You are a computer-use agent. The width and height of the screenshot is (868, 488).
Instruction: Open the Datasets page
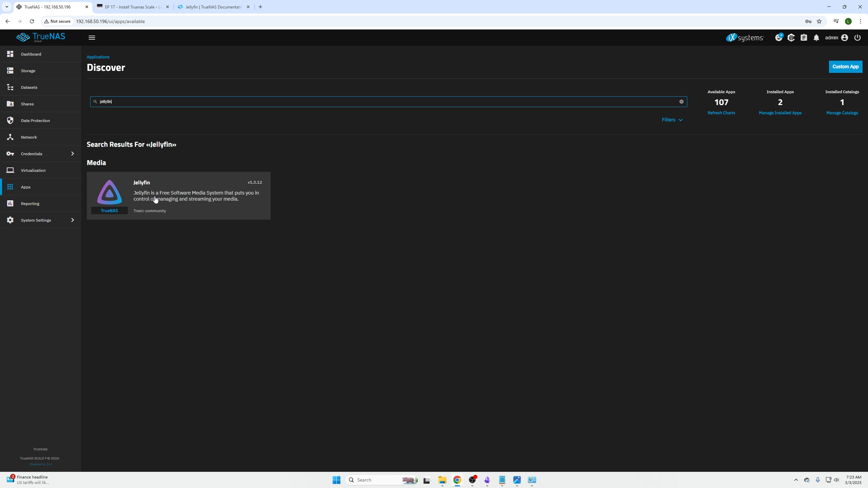point(41,87)
